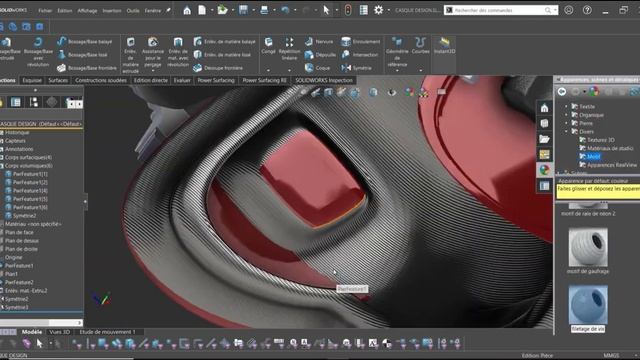Expand the Textile folder in appearances tree
Viewport: 640px width, 360px height.
(x=567, y=106)
